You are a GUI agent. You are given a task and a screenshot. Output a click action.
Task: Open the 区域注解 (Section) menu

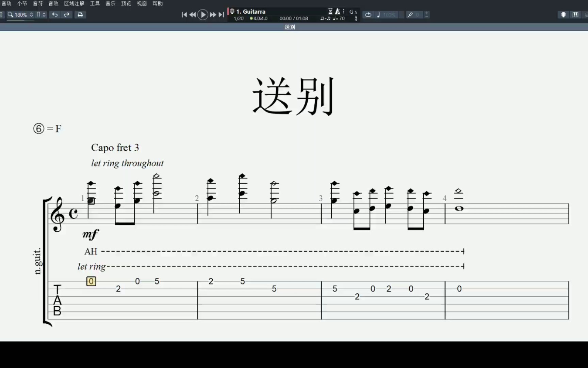pyautogui.click(x=74, y=3)
